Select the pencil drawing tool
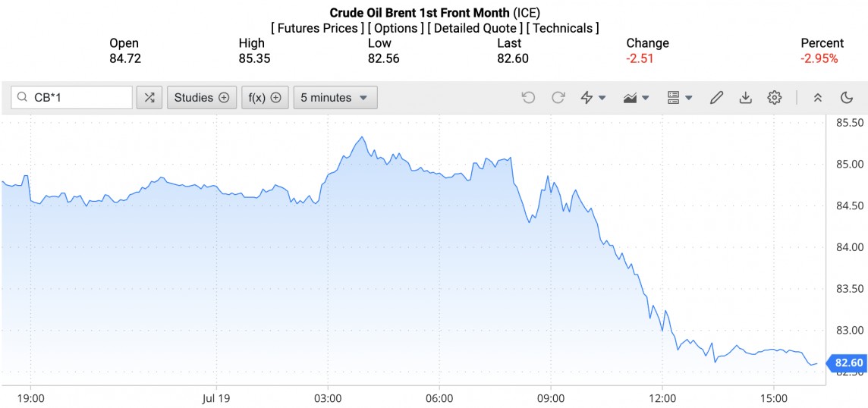Image resolution: width=868 pixels, height=408 pixels. coord(716,98)
